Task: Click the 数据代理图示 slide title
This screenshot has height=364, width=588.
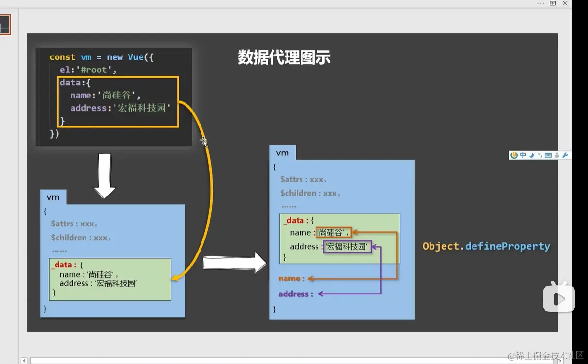Action: tap(284, 57)
